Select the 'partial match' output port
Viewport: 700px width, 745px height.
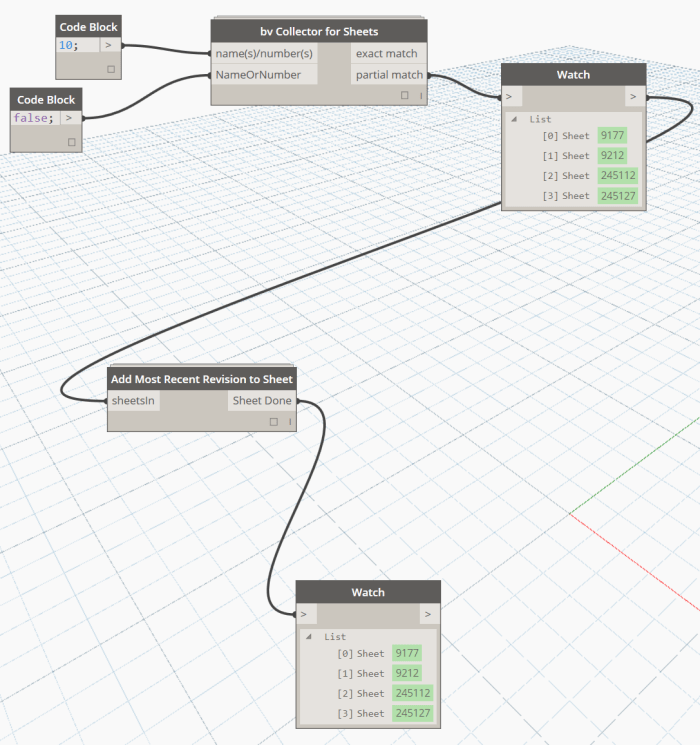coord(389,75)
